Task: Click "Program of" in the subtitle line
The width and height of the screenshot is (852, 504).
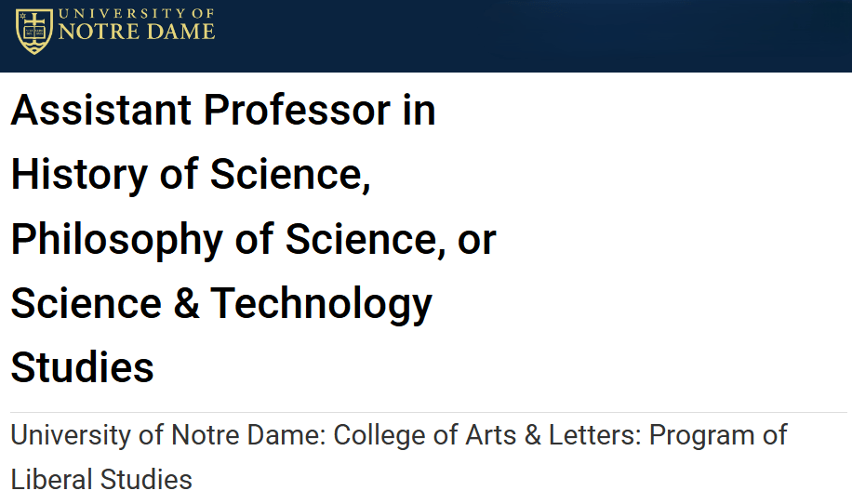Action: [x=718, y=435]
